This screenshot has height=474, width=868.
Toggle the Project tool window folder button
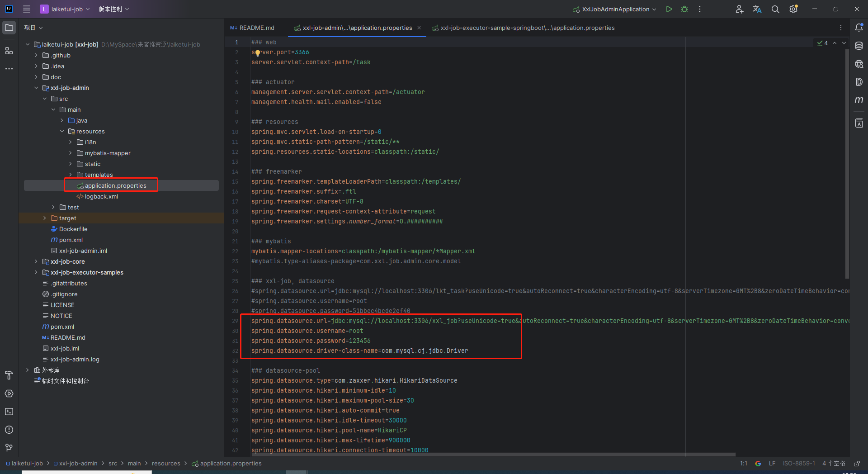coord(9,28)
